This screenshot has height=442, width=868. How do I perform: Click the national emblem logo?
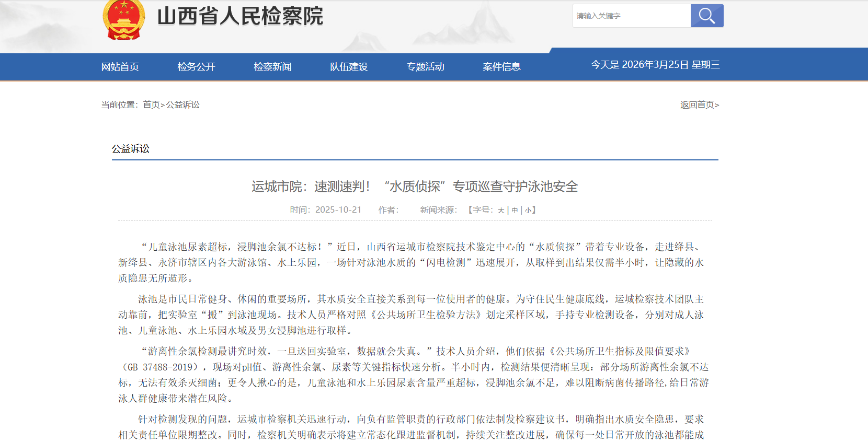click(x=123, y=20)
